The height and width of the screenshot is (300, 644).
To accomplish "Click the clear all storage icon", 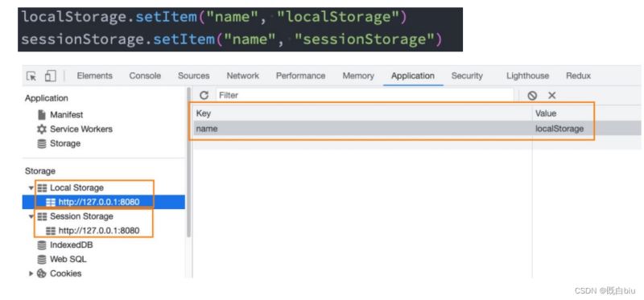I will 532,96.
